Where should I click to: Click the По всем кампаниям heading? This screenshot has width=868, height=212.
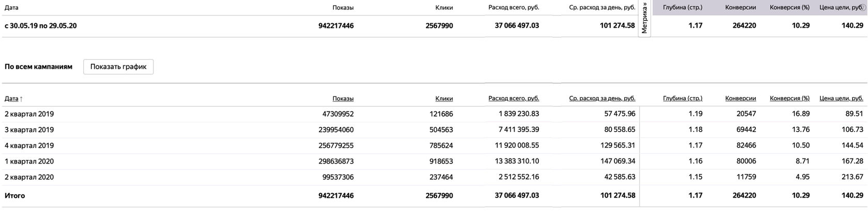click(38, 67)
